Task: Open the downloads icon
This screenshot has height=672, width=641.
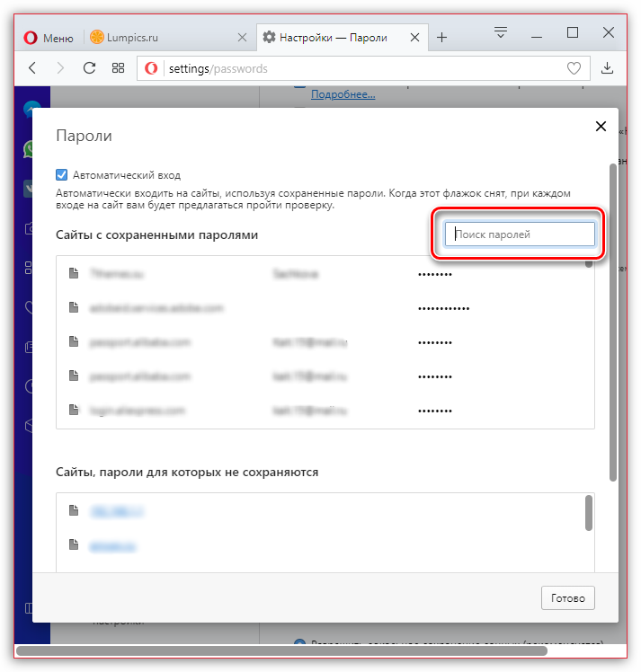Action: pos(607,67)
